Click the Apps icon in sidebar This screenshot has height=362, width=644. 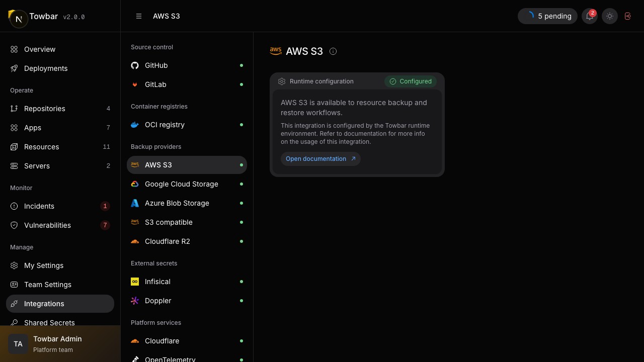point(14,128)
